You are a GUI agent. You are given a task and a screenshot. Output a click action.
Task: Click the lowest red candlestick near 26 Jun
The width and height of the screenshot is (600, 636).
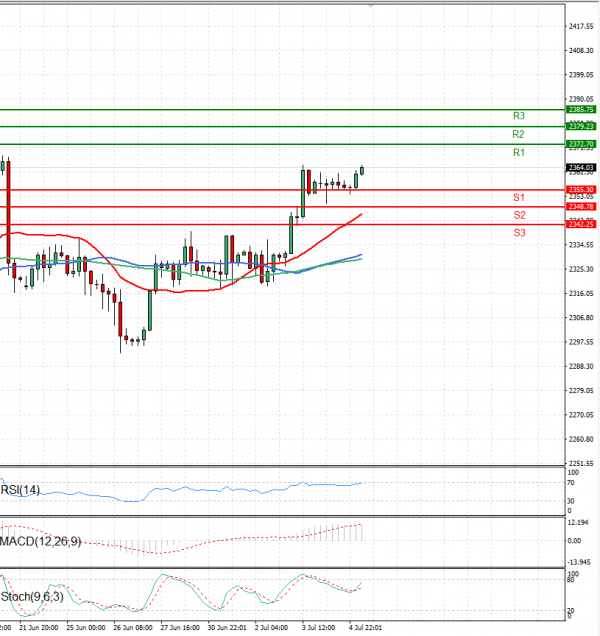[x=120, y=320]
